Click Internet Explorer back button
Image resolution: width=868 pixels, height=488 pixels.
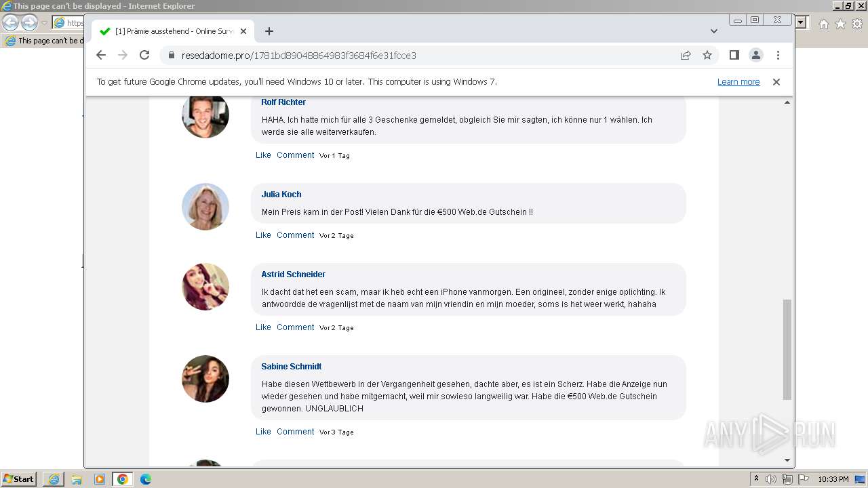coord(10,22)
